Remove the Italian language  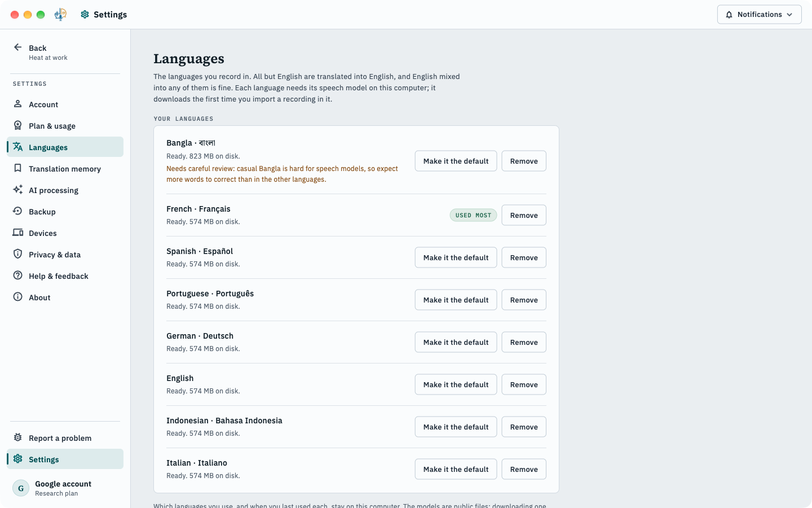click(524, 469)
